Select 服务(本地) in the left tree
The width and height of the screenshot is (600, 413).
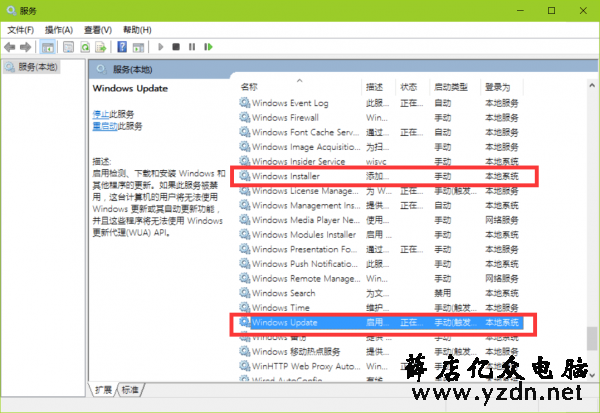tap(31, 67)
